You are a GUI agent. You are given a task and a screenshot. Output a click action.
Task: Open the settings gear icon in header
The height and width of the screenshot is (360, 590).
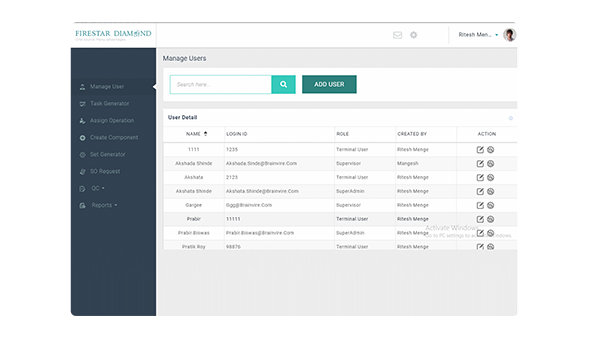(414, 35)
